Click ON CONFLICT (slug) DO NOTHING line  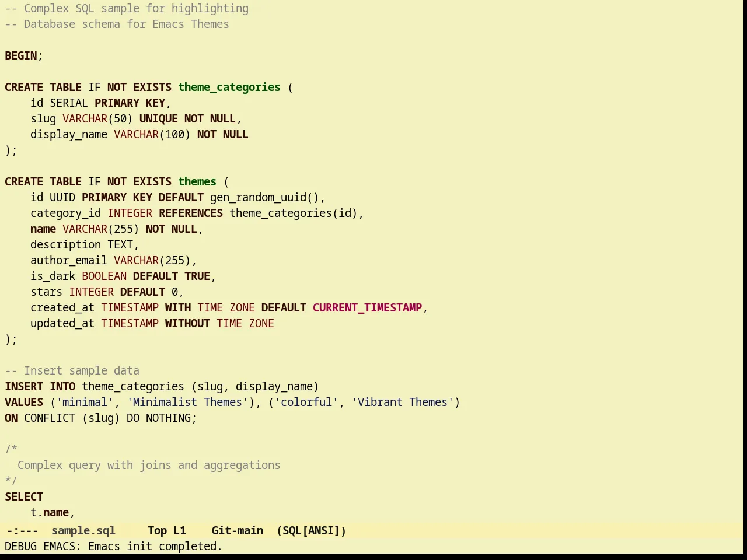(101, 418)
